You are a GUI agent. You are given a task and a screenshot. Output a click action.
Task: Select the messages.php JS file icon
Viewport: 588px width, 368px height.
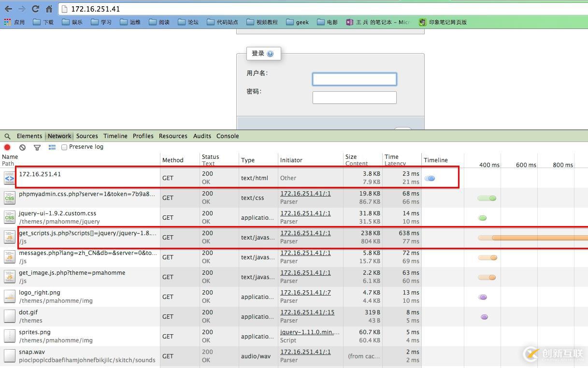point(10,257)
